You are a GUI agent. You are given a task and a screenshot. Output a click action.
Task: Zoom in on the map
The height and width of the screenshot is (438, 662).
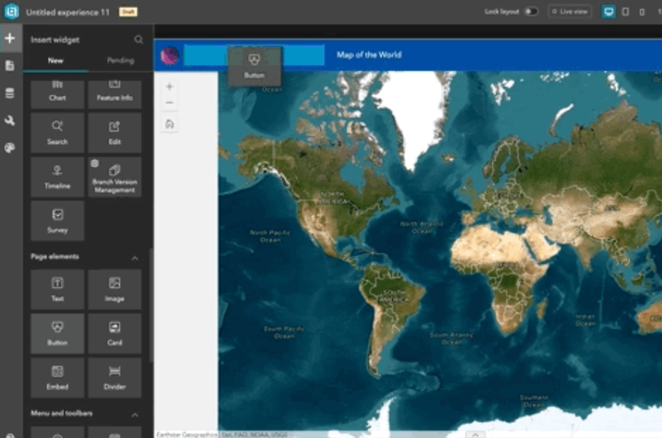tap(169, 87)
